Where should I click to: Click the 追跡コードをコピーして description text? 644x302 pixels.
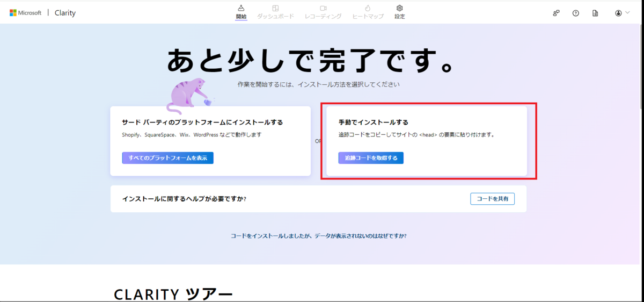pos(416,135)
